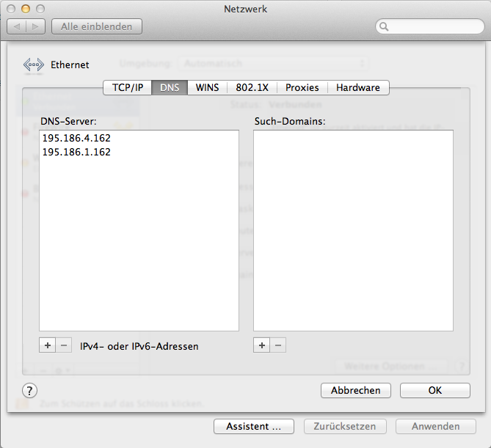Remove search domain with minus button
491x448 pixels.
[x=278, y=345]
